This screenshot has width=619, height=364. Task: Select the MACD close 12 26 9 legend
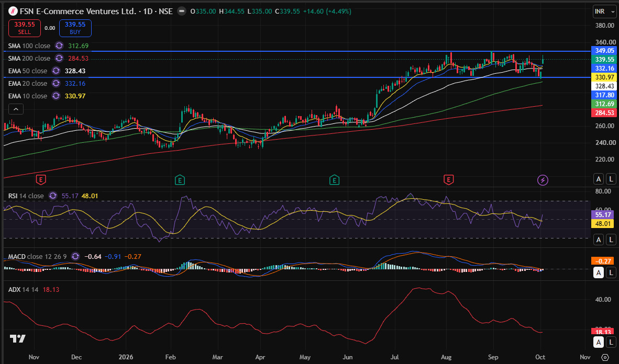click(38, 256)
